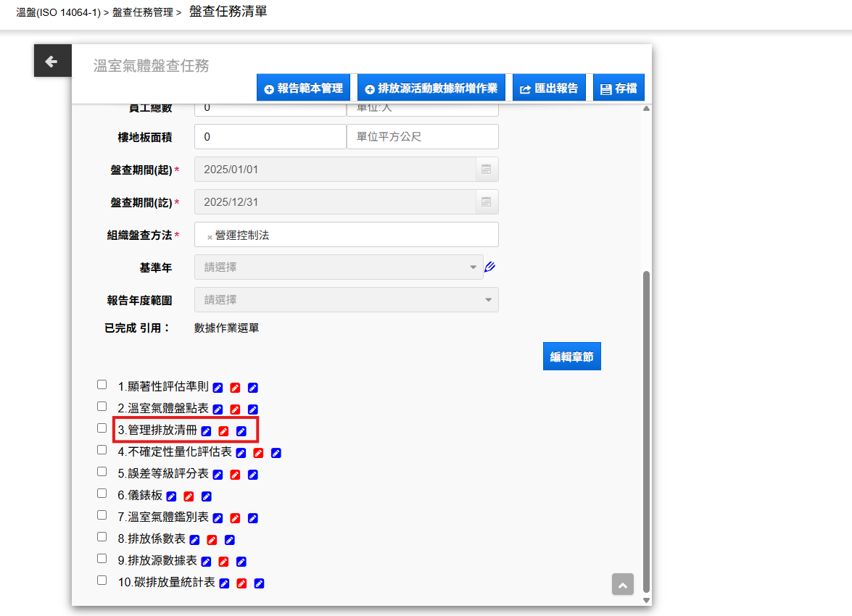Click 匯出報告 button
The width and height of the screenshot is (852, 616).
click(x=549, y=88)
